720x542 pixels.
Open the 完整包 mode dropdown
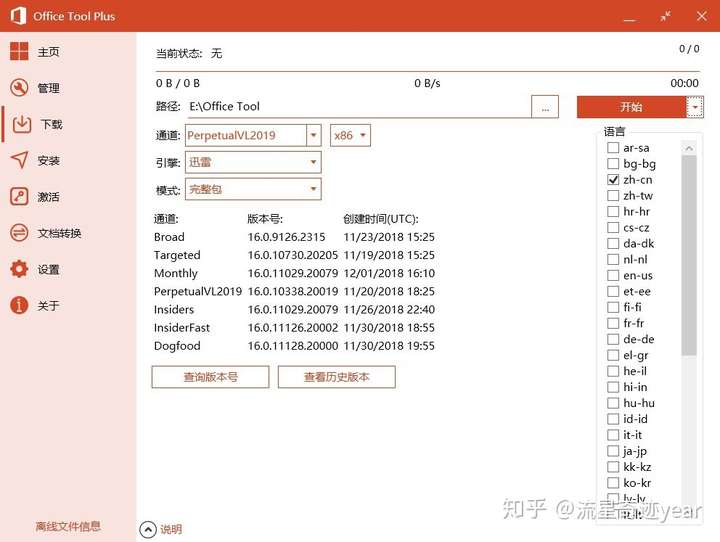pos(253,189)
